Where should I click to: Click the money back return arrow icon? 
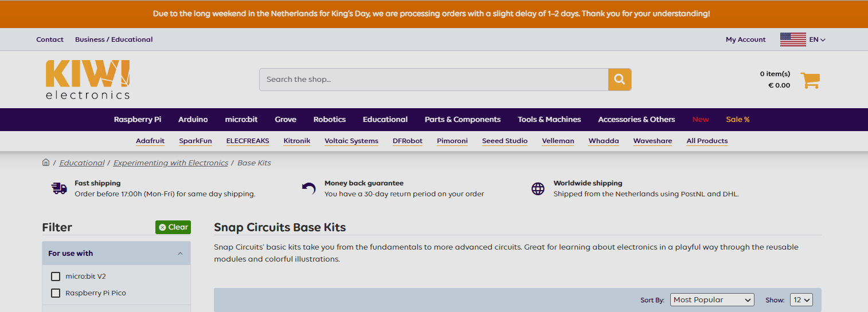click(x=309, y=188)
